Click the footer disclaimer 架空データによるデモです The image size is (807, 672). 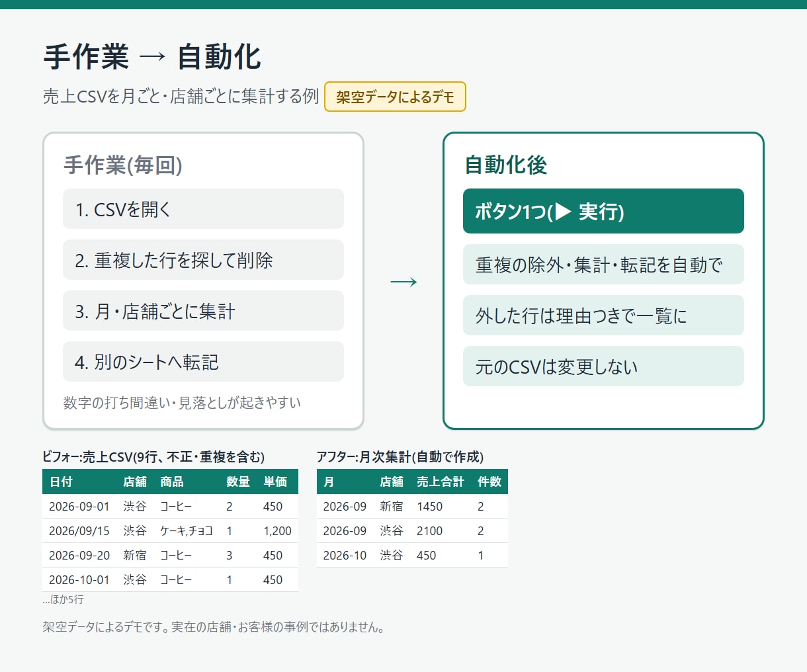[x=214, y=627]
